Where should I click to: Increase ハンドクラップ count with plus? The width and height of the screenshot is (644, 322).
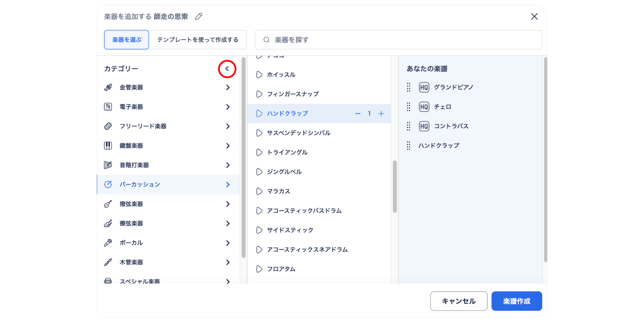tap(381, 113)
